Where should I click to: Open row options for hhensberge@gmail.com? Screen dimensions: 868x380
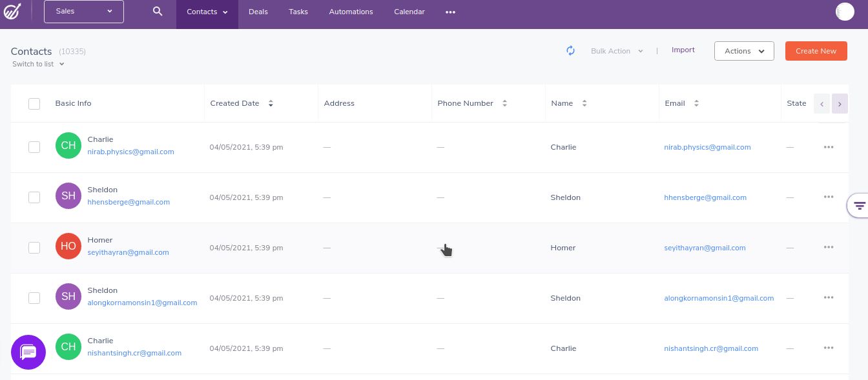coord(829,197)
